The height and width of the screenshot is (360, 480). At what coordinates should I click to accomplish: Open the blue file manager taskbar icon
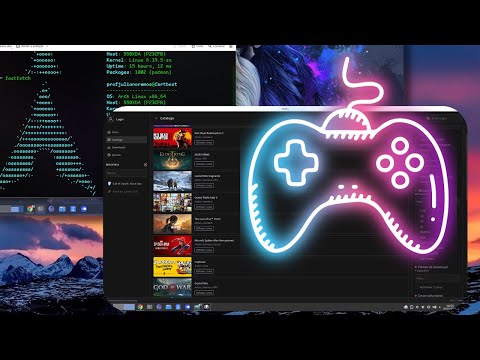[x=169, y=307]
